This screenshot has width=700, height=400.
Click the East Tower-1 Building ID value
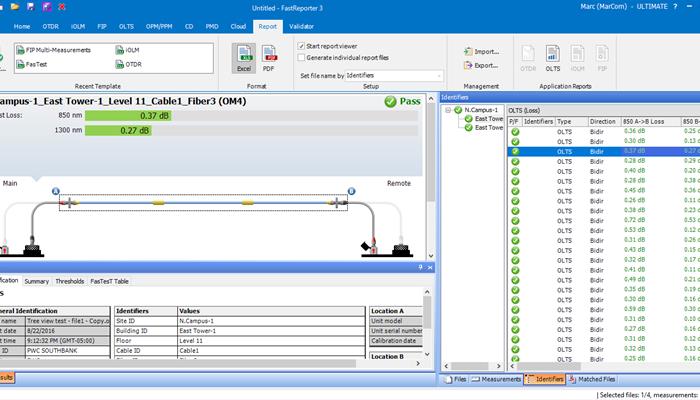(x=271, y=331)
